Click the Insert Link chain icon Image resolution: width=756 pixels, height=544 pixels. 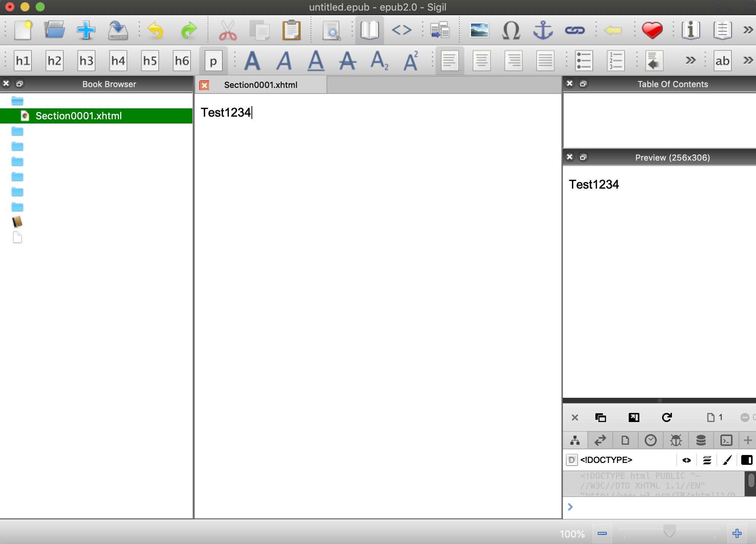point(575,30)
